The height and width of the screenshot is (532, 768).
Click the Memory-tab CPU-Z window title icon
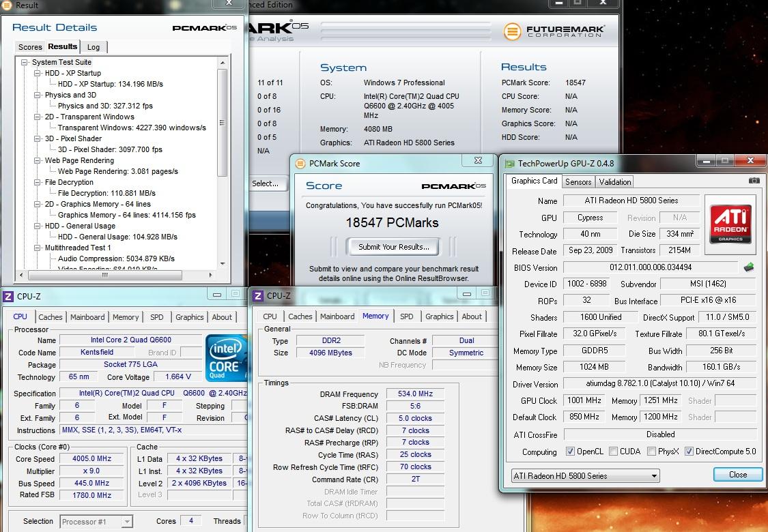coord(257,295)
